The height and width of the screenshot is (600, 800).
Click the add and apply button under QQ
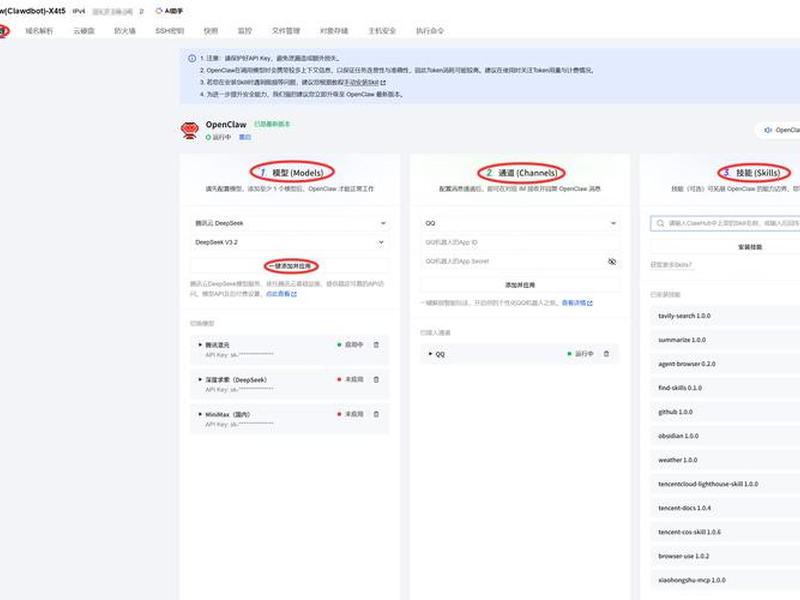pyautogui.click(x=520, y=285)
